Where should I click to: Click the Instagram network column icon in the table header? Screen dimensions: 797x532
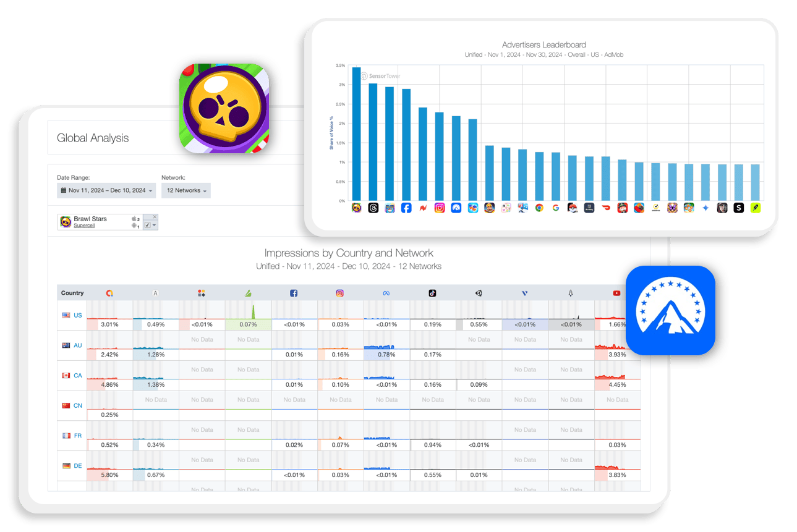coord(340,293)
